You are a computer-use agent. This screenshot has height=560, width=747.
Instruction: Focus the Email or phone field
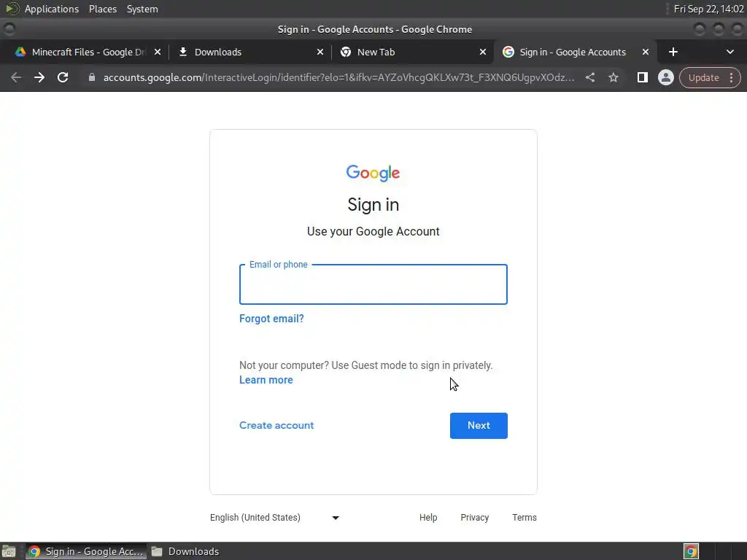click(373, 284)
